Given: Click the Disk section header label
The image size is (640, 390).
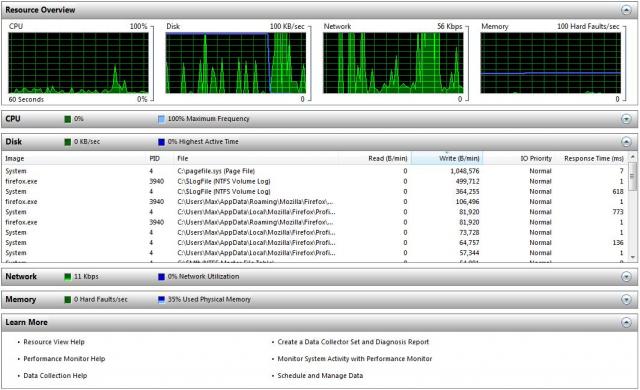Looking at the screenshot, I should (13, 142).
